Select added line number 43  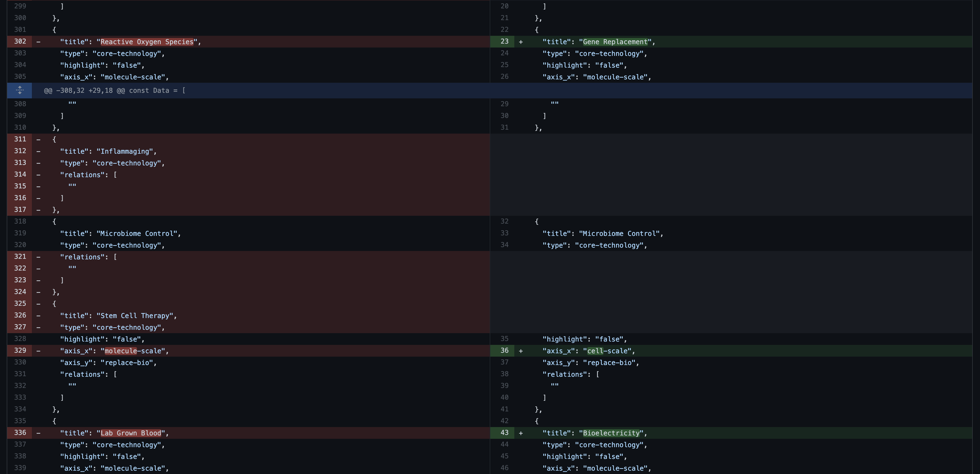(x=504, y=433)
